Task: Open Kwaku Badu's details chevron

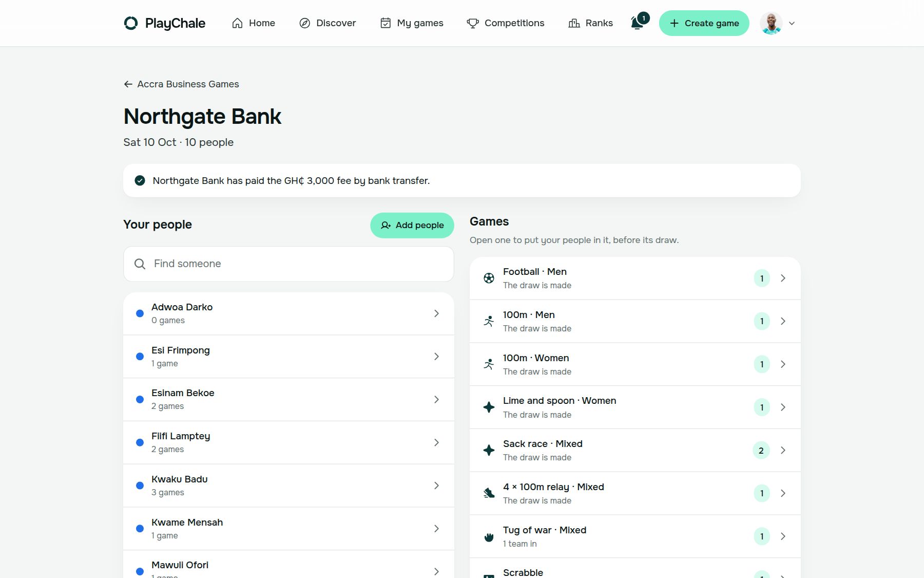Action: tap(436, 486)
